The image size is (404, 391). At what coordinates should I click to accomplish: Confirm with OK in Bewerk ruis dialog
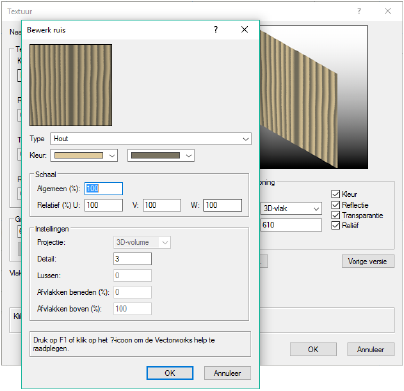[170, 373]
